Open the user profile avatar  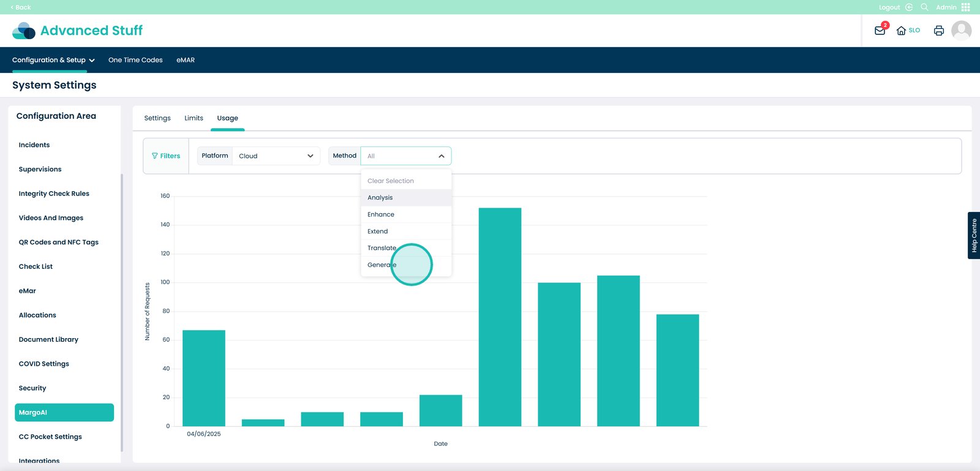pyautogui.click(x=961, y=31)
